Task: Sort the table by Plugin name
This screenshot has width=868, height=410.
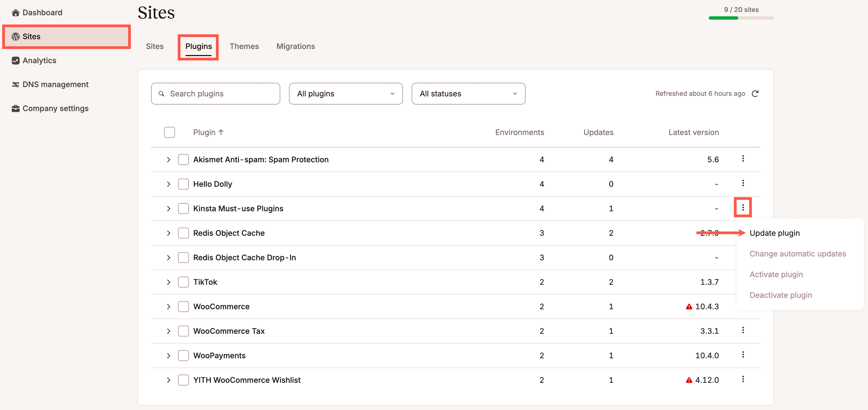Action: click(x=208, y=132)
